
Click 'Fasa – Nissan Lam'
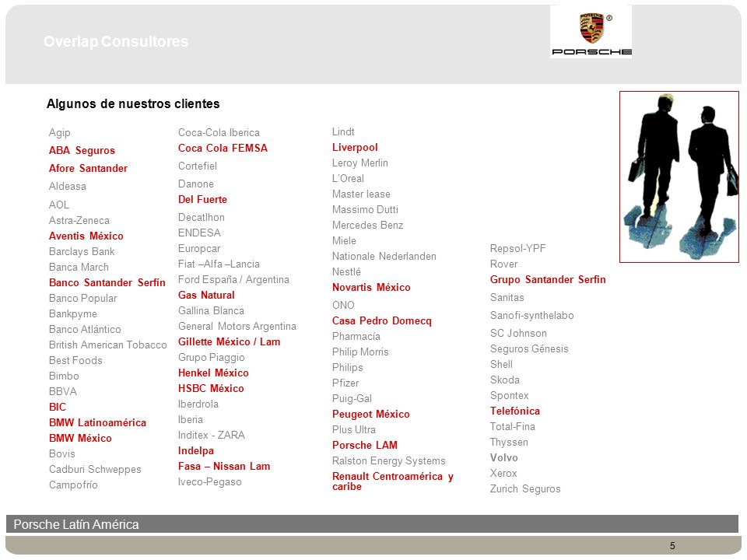click(224, 466)
